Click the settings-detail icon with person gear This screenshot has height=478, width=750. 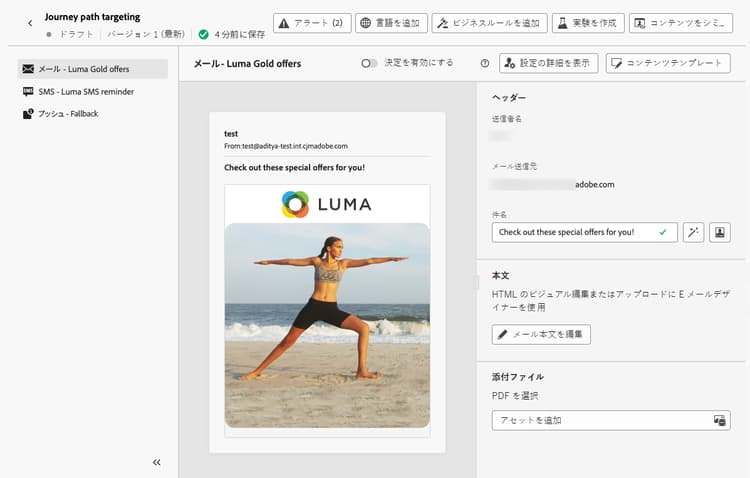point(510,63)
